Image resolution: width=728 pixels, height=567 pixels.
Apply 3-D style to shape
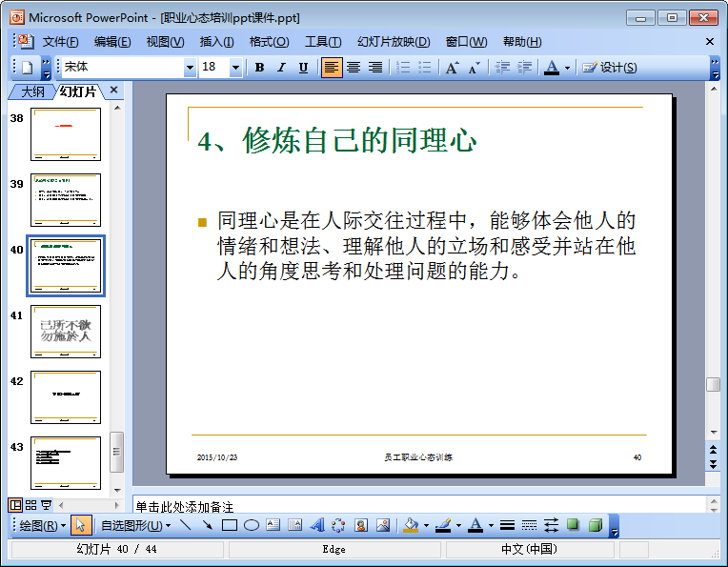[596, 526]
